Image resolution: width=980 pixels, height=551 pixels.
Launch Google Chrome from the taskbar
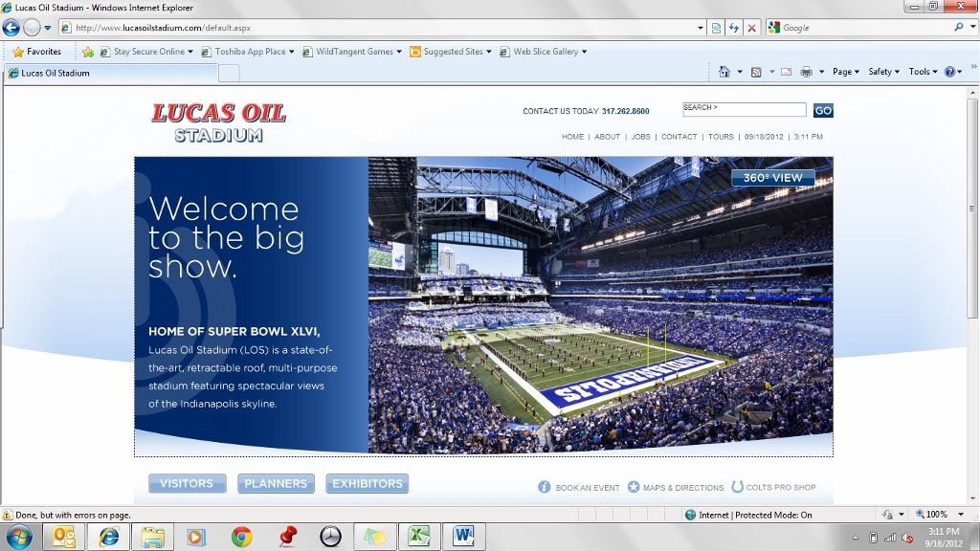click(x=241, y=537)
